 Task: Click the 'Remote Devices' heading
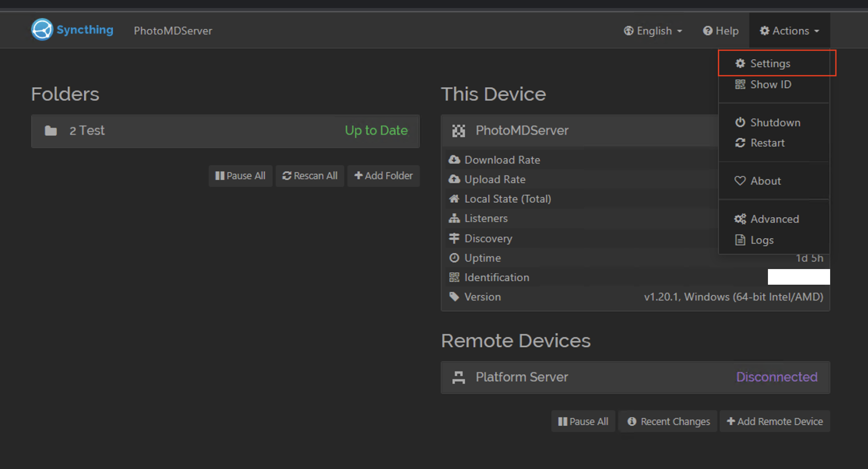coord(516,341)
